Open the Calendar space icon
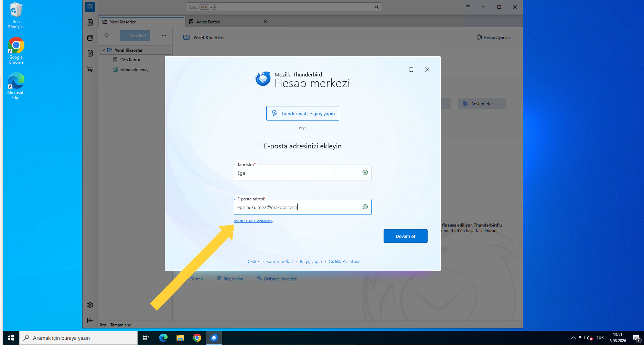This screenshot has height=345, width=644. coord(90,38)
